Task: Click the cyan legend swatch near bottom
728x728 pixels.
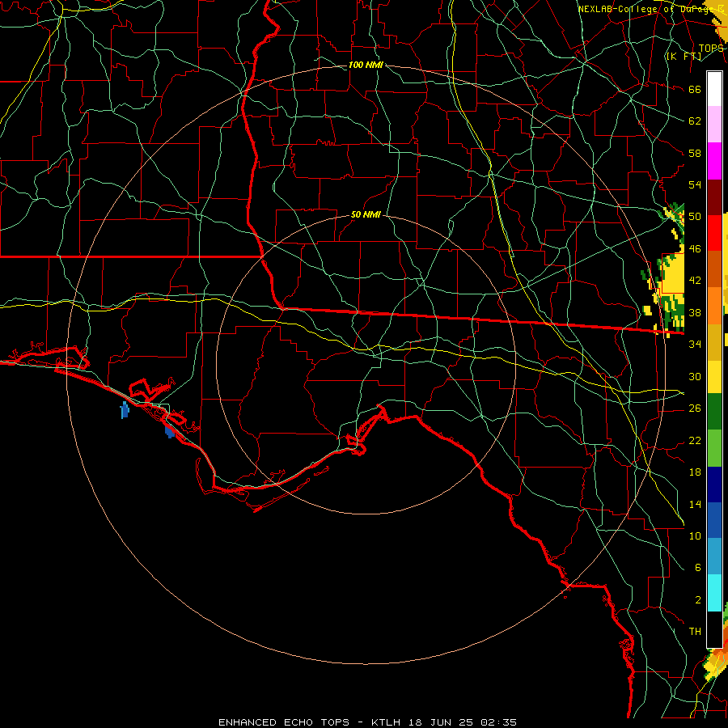Action: click(714, 593)
